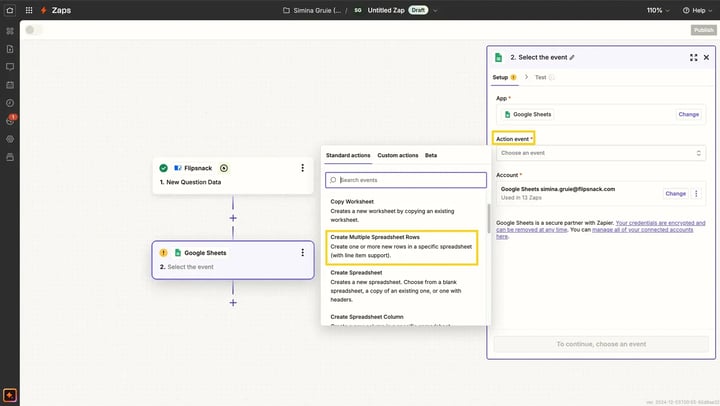Image resolution: width=720 pixels, height=406 pixels.
Task: Select the Google Sheets step card
Action: [233, 260]
